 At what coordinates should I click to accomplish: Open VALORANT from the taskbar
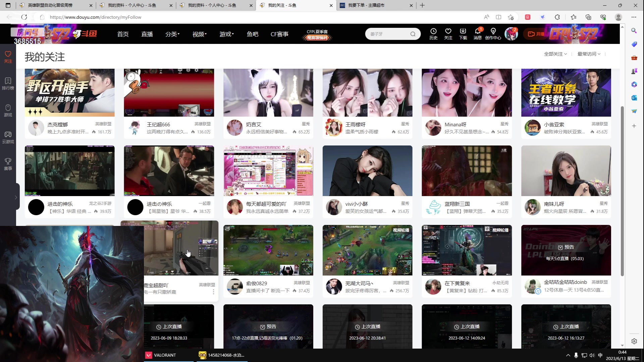pyautogui.click(x=169, y=355)
